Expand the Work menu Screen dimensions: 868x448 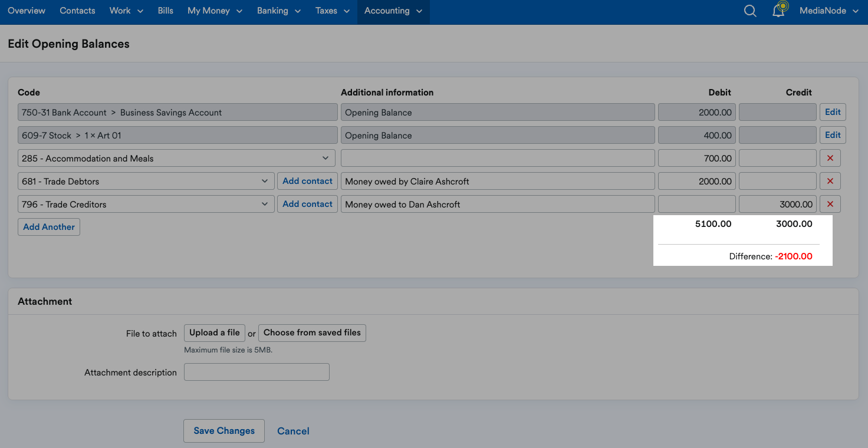coord(126,11)
